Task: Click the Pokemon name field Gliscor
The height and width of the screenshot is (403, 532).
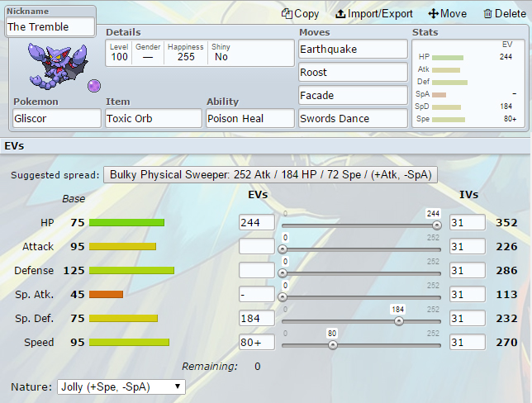Action: (x=56, y=118)
